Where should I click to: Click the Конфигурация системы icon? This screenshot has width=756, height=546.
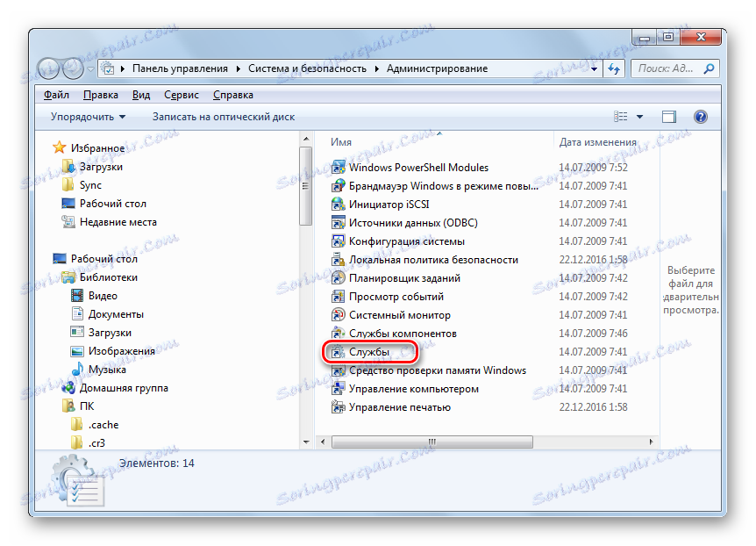338,241
